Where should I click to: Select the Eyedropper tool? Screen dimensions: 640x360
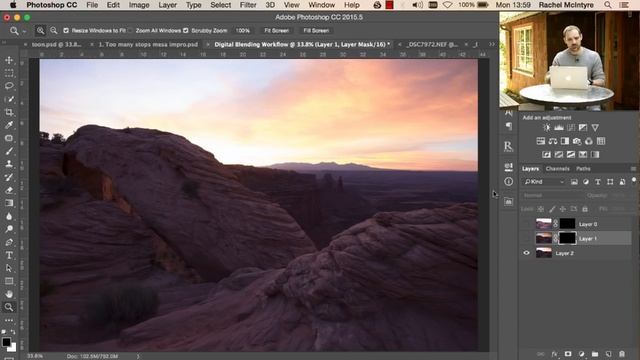pos(9,125)
